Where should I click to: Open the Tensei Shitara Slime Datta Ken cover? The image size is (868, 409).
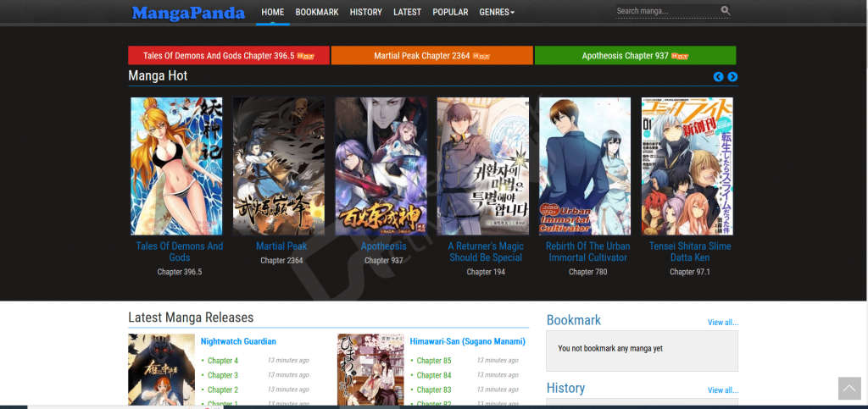[687, 166]
